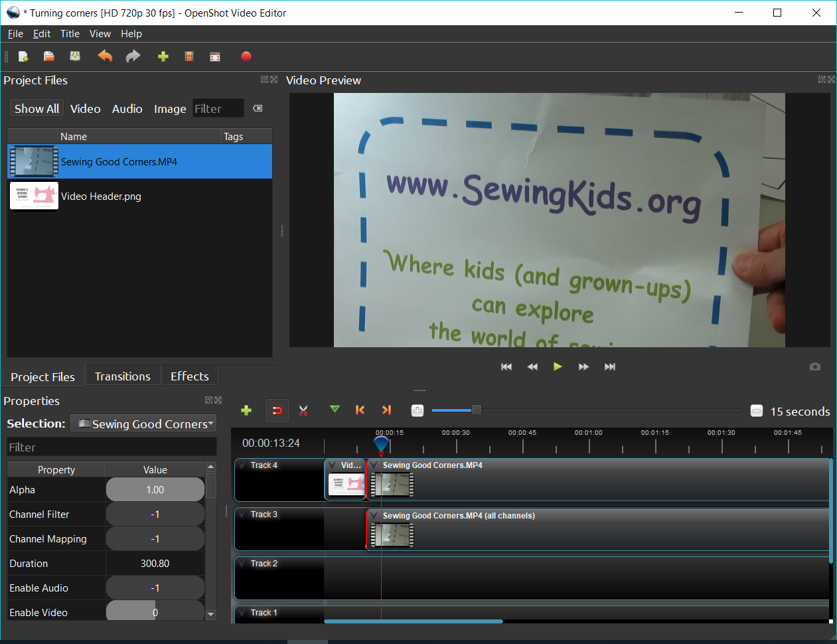Image resolution: width=837 pixels, height=644 pixels.
Task: Go to next marker
Action: coord(386,410)
